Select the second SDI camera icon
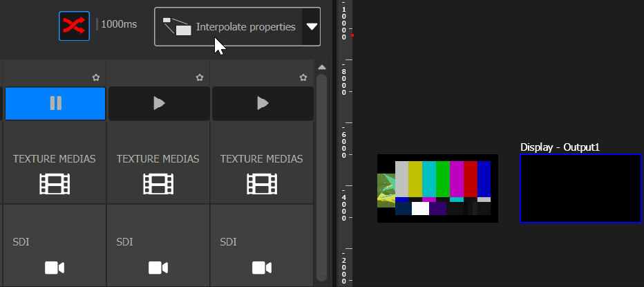The height and width of the screenshot is (287, 644). pos(158,268)
